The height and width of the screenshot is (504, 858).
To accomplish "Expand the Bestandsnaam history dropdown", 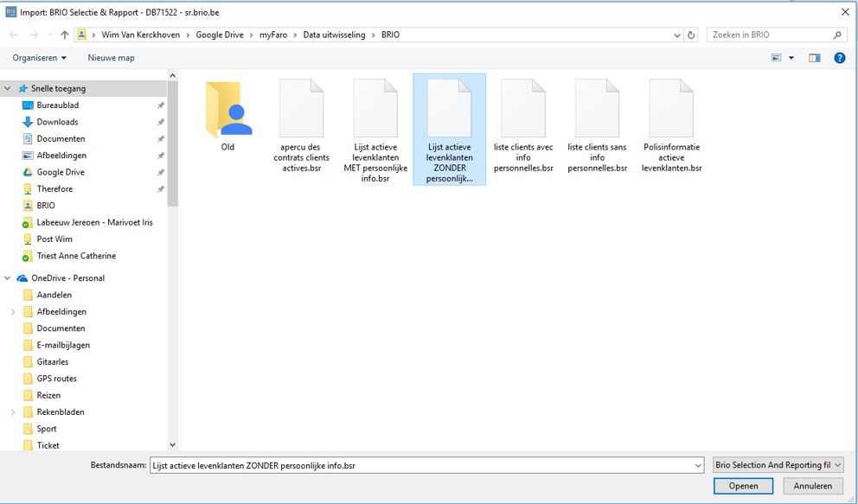I will (x=698, y=466).
